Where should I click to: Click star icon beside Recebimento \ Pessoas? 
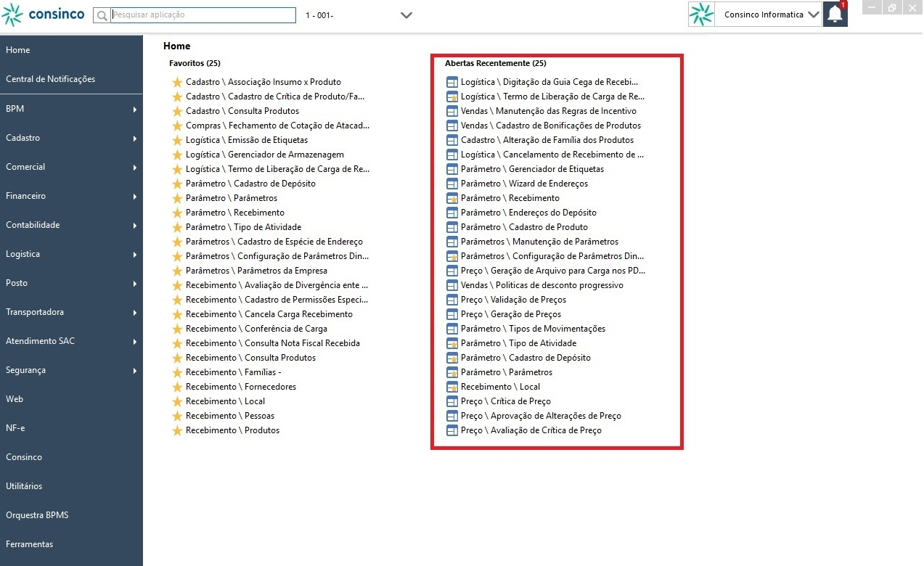pyautogui.click(x=177, y=416)
